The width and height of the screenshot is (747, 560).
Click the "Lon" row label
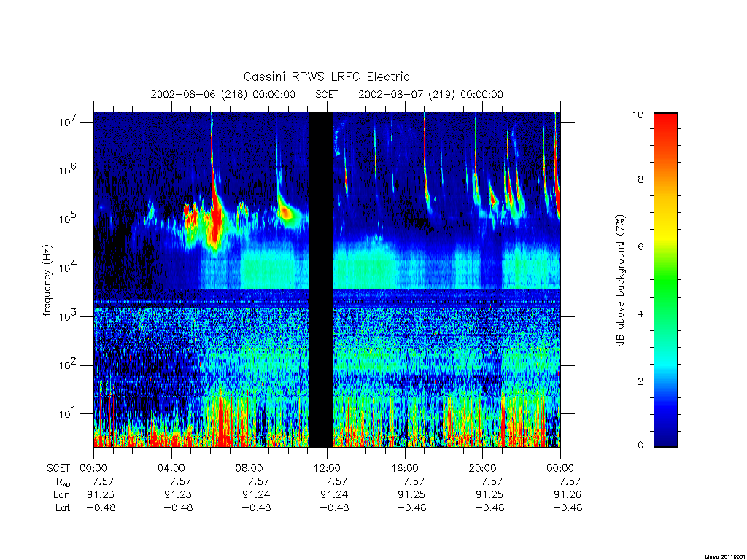(61, 495)
